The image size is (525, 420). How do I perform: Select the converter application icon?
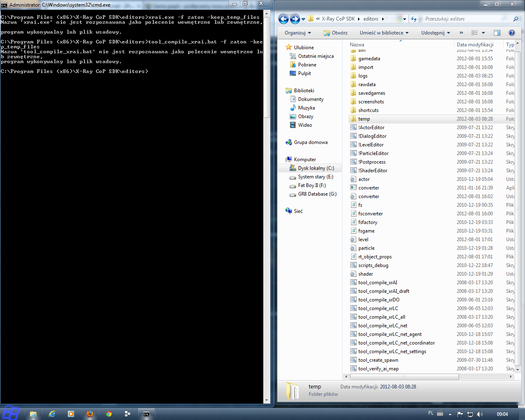click(354, 188)
